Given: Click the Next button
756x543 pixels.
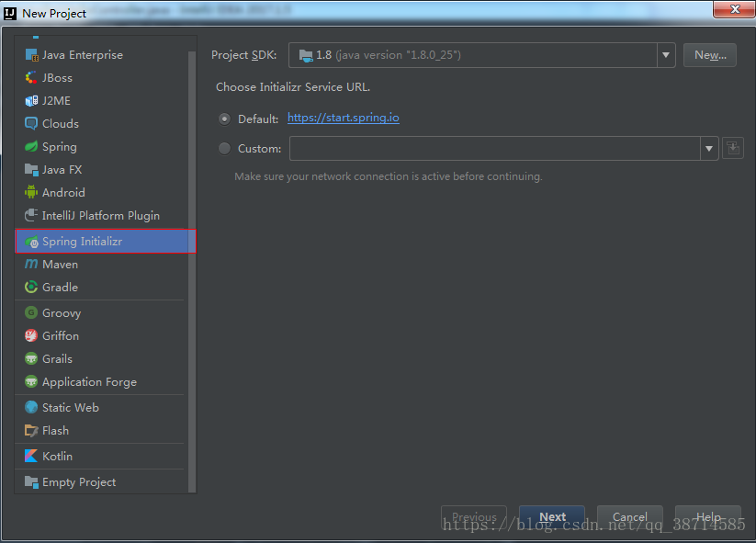Looking at the screenshot, I should (552, 517).
